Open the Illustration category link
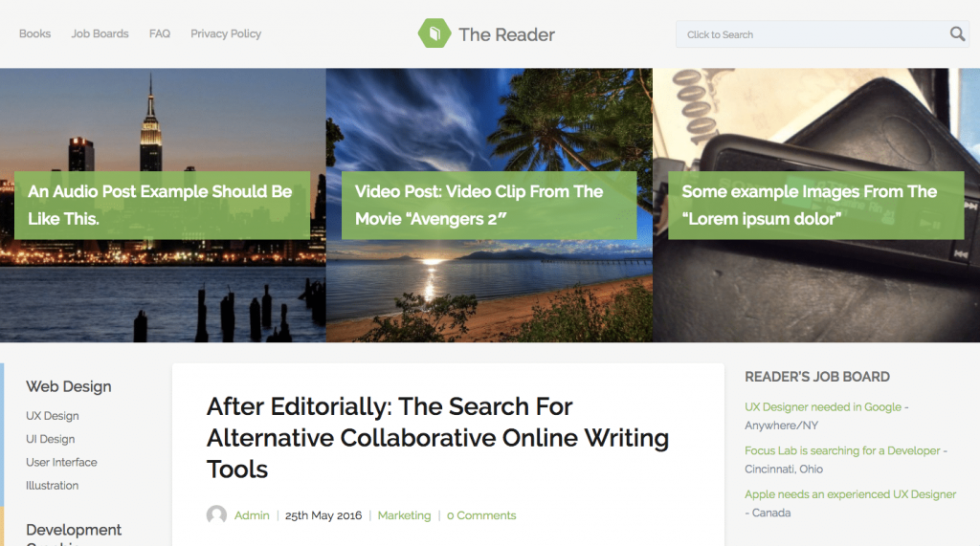The image size is (980, 546). (52, 486)
